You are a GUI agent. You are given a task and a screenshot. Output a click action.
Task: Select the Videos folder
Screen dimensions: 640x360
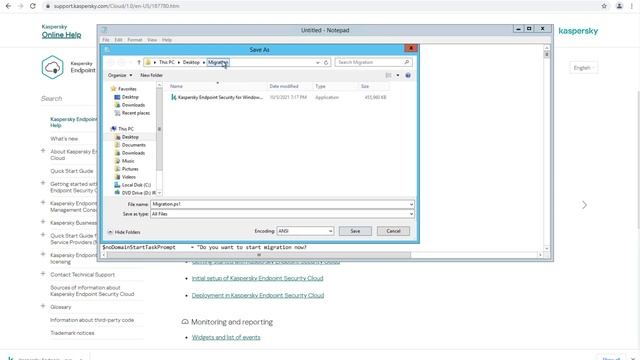tap(128, 177)
